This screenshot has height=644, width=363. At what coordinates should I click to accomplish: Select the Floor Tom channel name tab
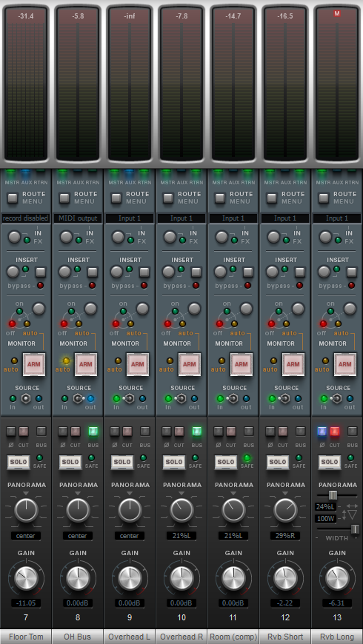[26, 637]
